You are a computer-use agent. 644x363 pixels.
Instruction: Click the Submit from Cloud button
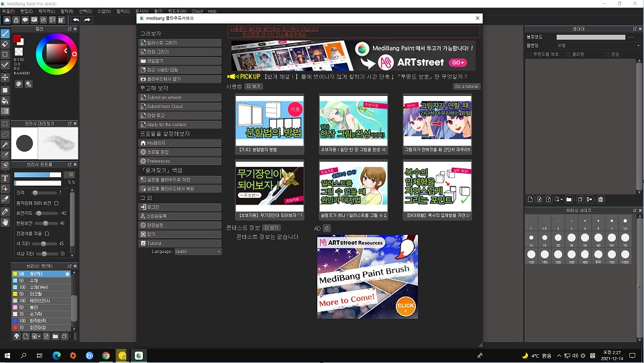(x=180, y=107)
